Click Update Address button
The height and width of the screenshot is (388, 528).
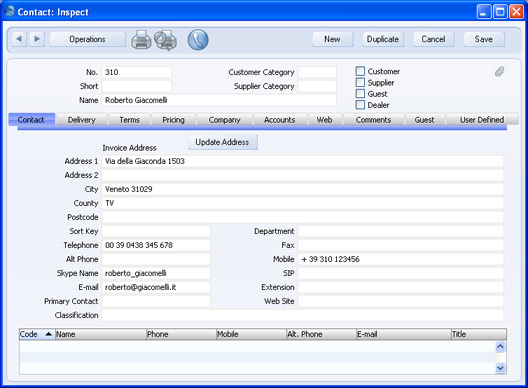(x=223, y=142)
